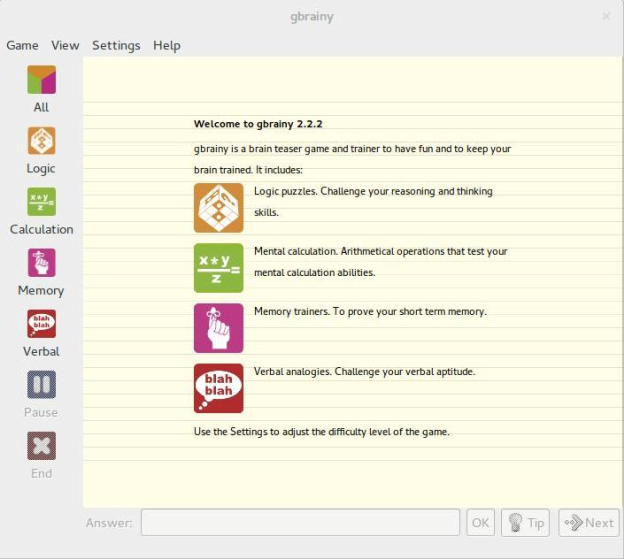The width and height of the screenshot is (624, 559).
Task: Open the Game menu
Action: click(22, 45)
